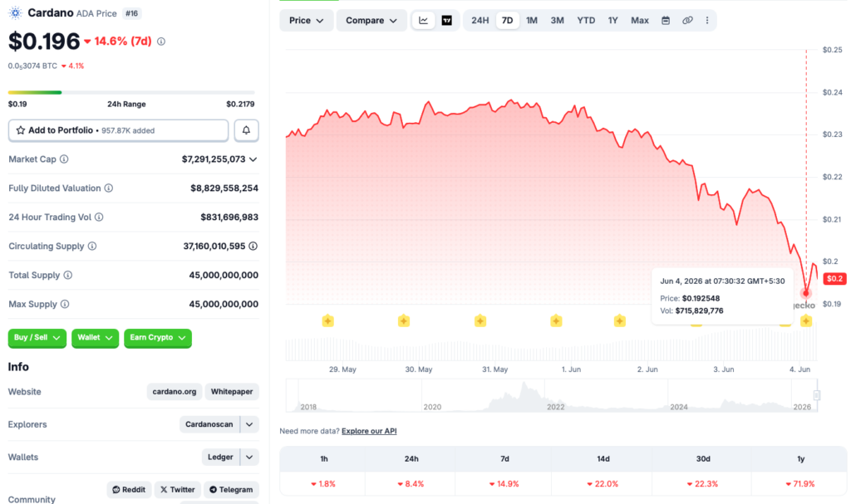The width and height of the screenshot is (851, 504).
Task: Click the news marker under 1. Jun
Action: coord(556,321)
